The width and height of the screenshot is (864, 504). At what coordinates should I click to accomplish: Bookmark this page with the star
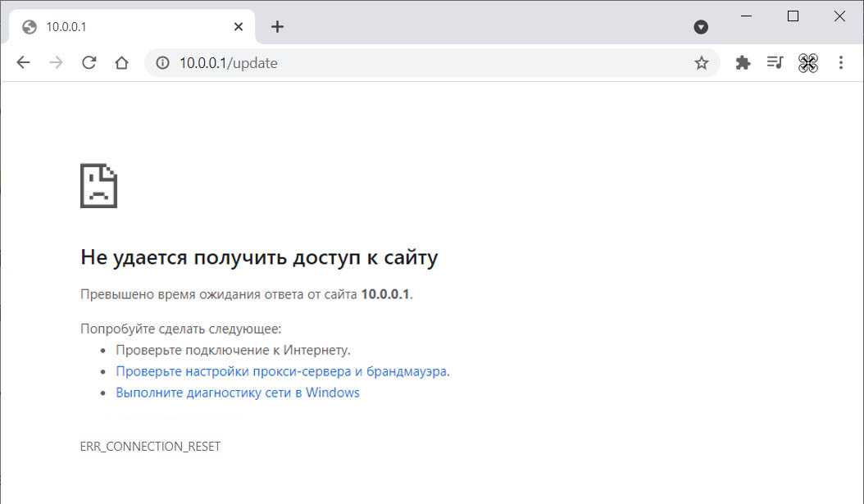701,63
